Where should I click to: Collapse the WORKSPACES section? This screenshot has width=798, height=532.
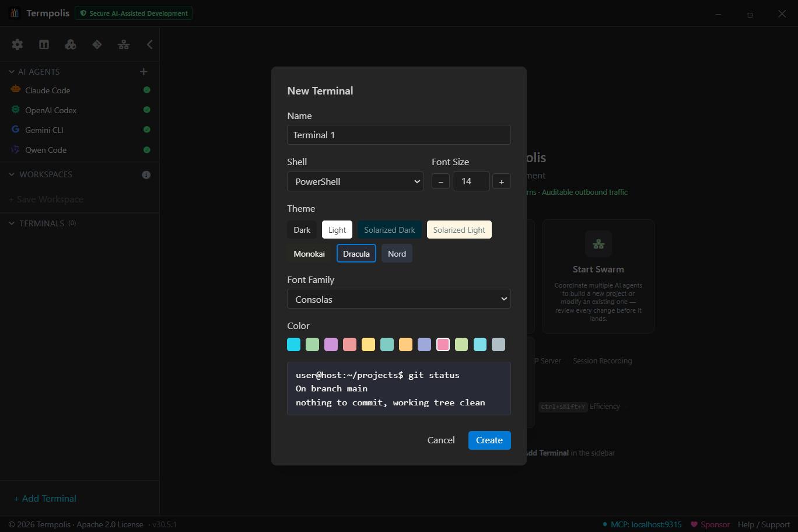(x=12, y=174)
